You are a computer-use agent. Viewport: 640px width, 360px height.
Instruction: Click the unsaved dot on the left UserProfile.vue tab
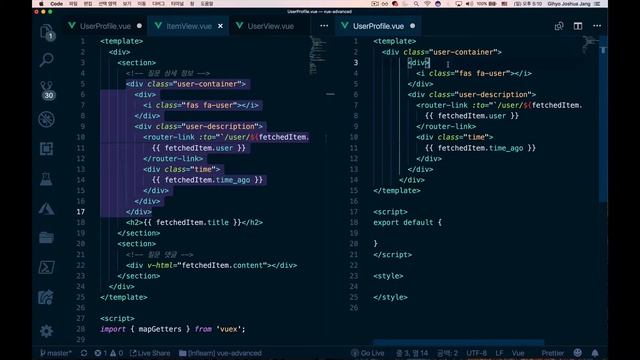coord(140,26)
